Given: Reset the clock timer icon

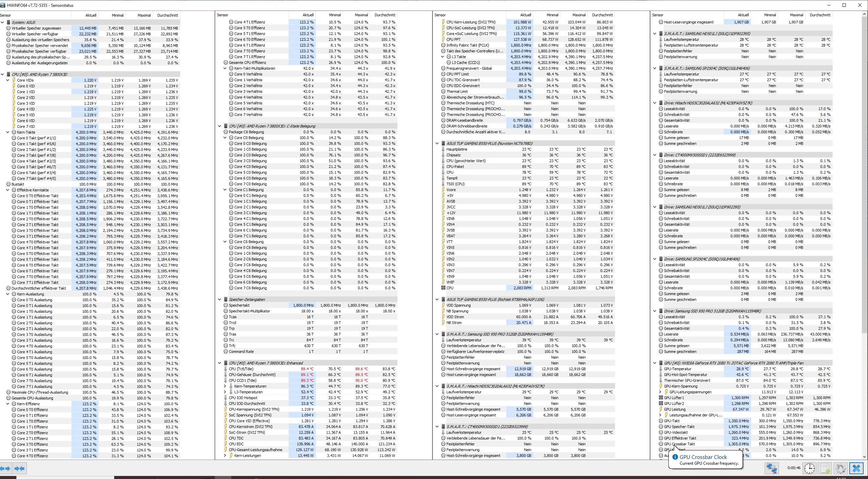Looking at the screenshot, I should 810,468.
